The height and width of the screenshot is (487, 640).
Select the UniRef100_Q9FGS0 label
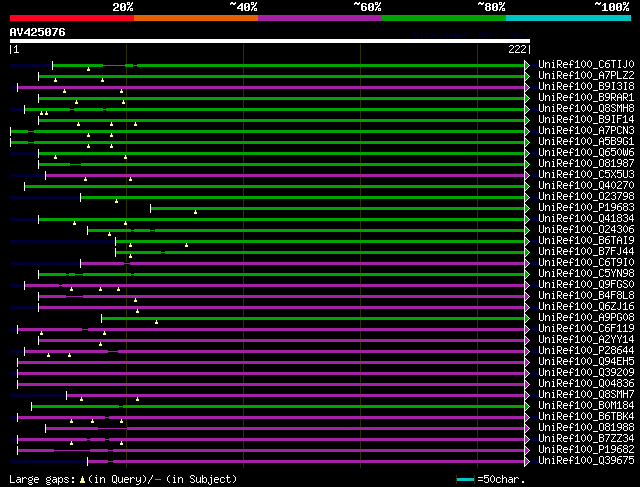[586, 285]
